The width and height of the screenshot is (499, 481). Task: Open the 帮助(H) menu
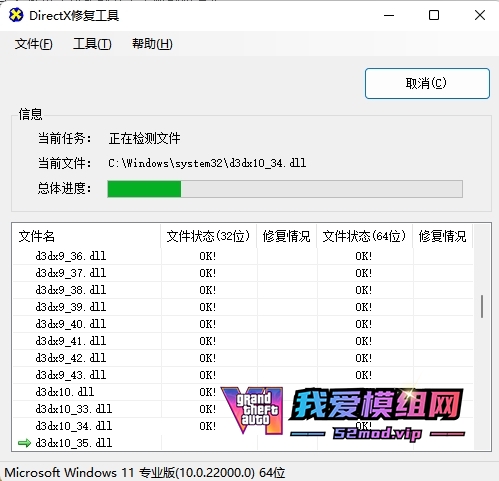(x=152, y=44)
